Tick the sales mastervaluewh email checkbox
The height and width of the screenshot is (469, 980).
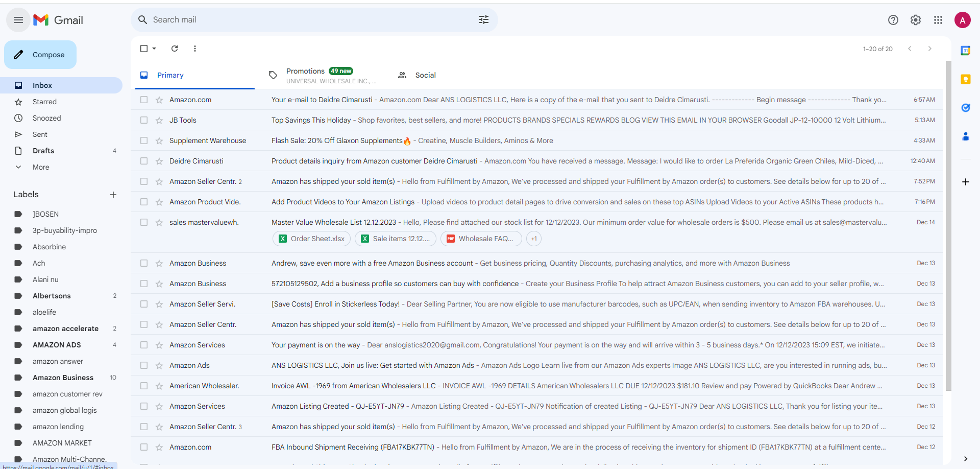click(x=144, y=222)
